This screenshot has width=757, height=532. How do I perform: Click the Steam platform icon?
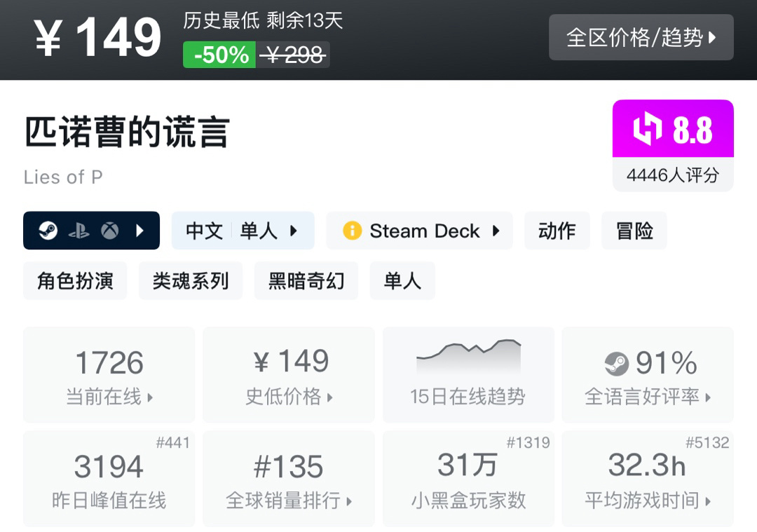(x=48, y=231)
